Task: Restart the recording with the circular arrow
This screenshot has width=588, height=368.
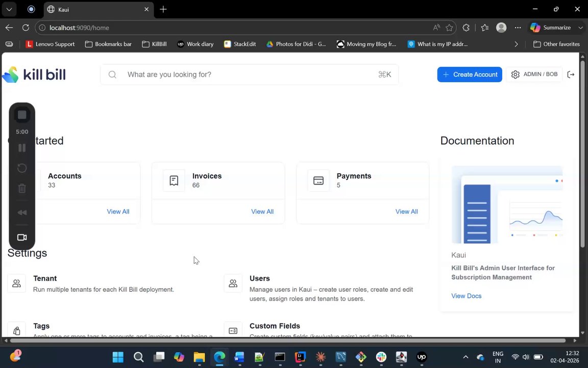Action: (22, 168)
